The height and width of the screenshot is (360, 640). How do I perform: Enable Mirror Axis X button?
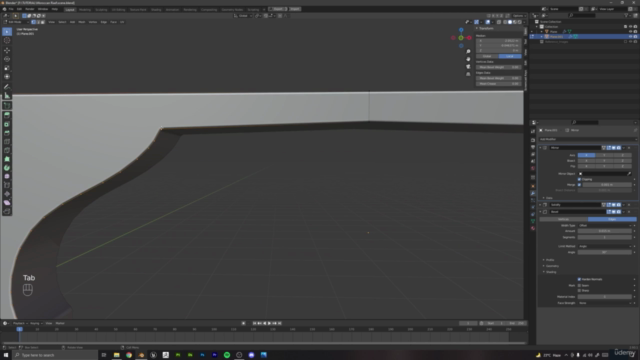586,155
